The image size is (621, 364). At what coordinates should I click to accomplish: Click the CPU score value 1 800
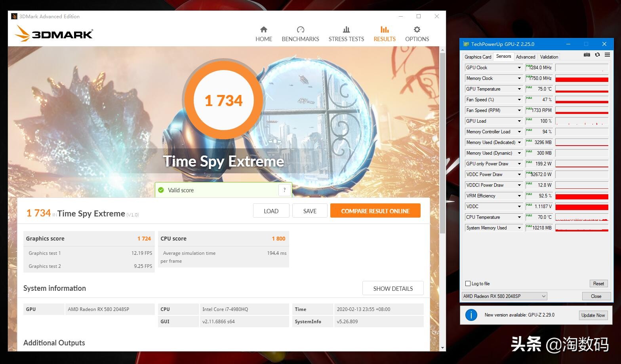[278, 239]
